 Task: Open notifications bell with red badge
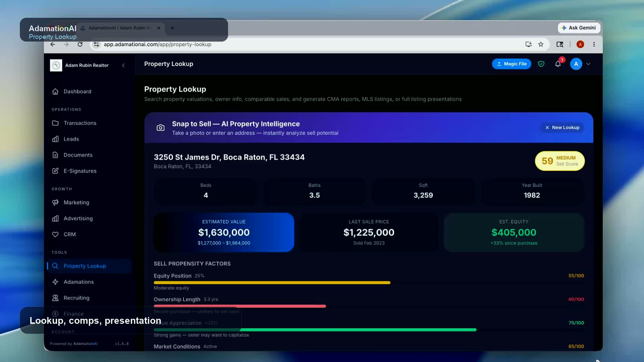(x=558, y=63)
